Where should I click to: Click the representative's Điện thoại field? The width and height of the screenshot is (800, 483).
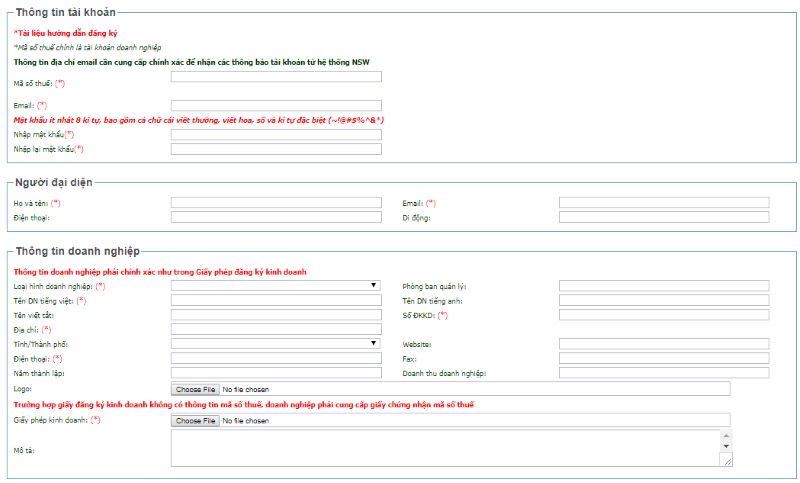(x=276, y=217)
